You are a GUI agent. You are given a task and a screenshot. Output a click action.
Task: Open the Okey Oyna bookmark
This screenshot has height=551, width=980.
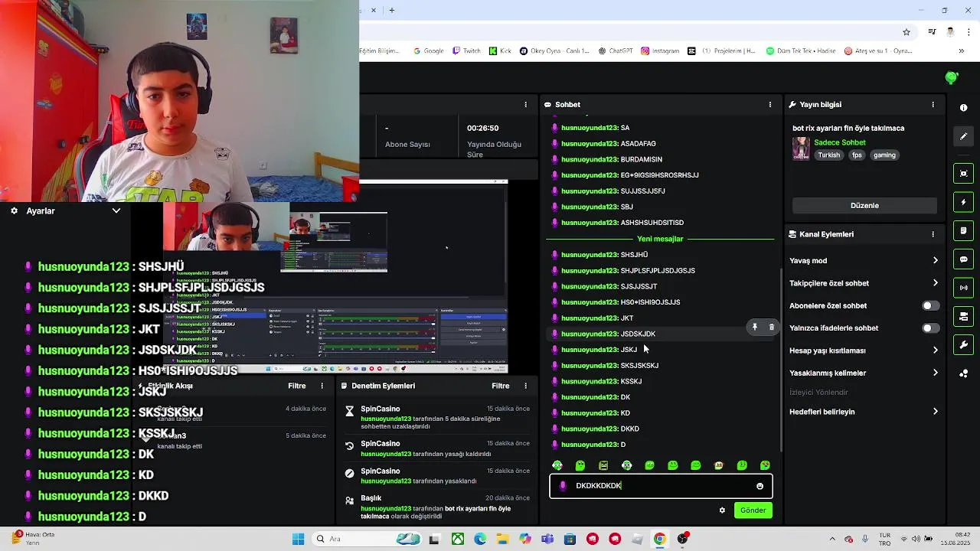click(554, 51)
